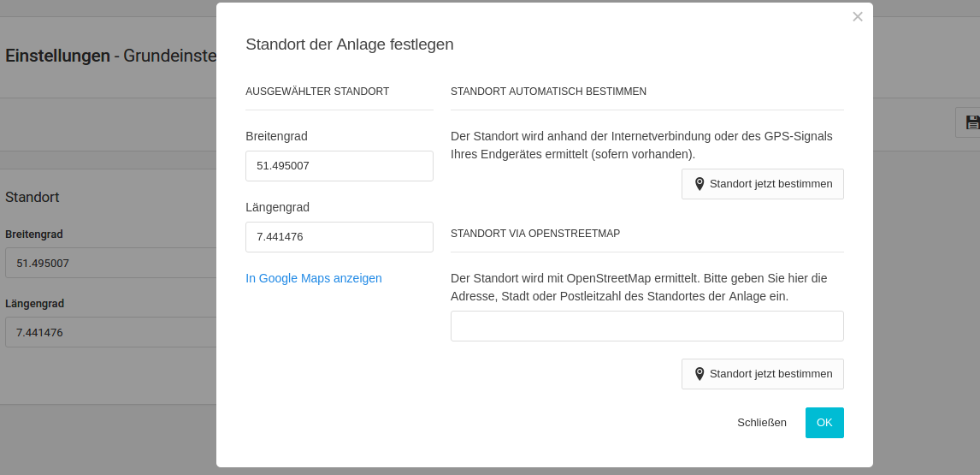The width and height of the screenshot is (980, 475).
Task: Click the Schließen button
Action: (x=761, y=423)
